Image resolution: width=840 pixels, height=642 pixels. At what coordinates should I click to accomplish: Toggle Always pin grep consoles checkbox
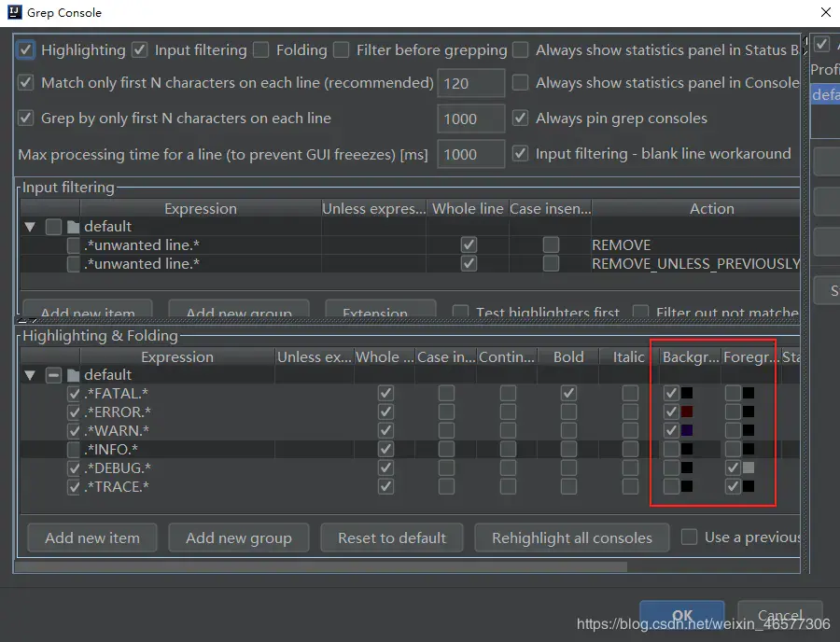(520, 118)
